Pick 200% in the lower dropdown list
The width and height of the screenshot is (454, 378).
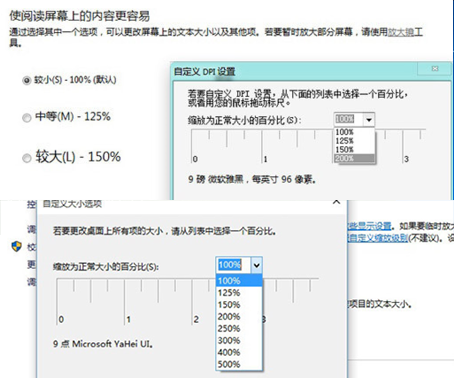pos(239,317)
